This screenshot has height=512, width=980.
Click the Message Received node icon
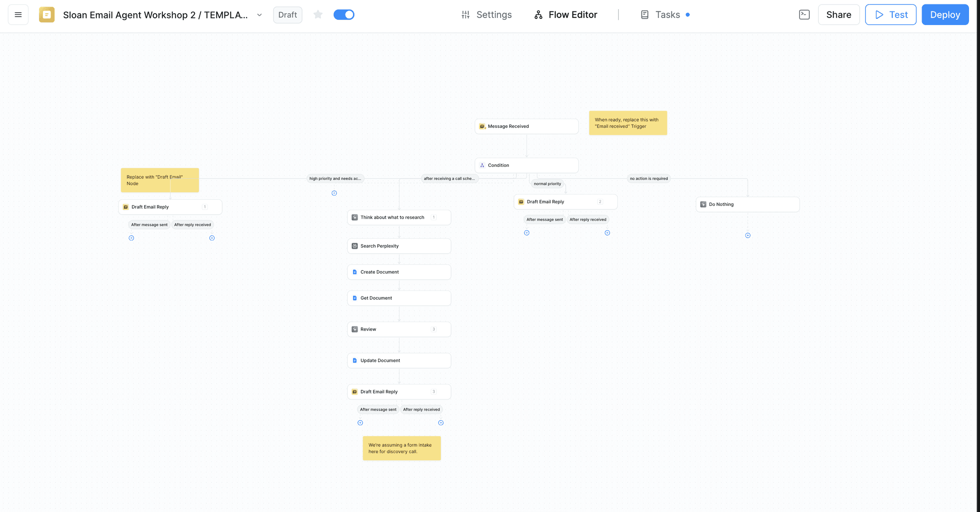coord(482,126)
